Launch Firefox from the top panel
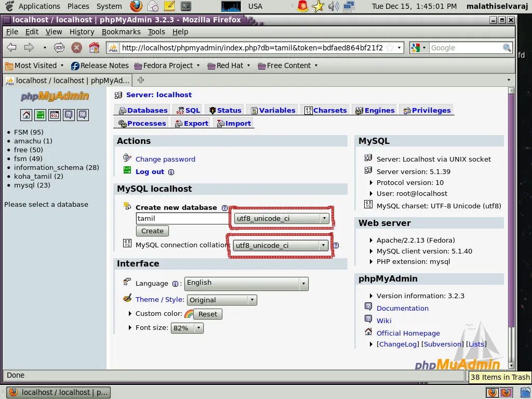 coord(136,6)
